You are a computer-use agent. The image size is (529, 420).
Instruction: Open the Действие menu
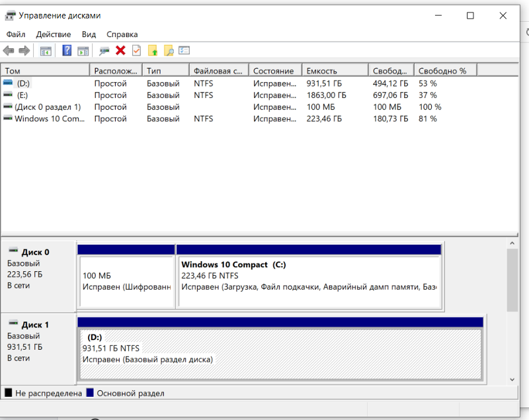pyautogui.click(x=54, y=34)
